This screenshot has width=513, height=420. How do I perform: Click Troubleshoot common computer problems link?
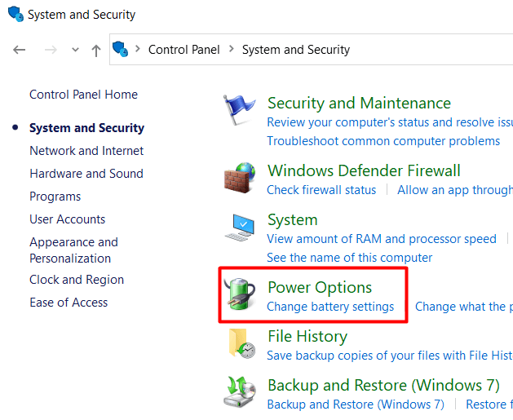(x=383, y=141)
